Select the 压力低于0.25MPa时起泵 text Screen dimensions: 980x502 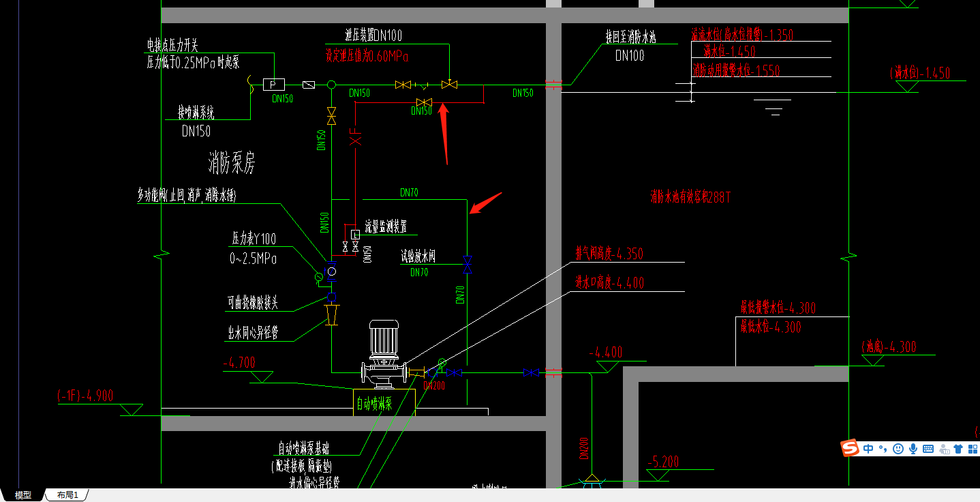[x=194, y=62]
